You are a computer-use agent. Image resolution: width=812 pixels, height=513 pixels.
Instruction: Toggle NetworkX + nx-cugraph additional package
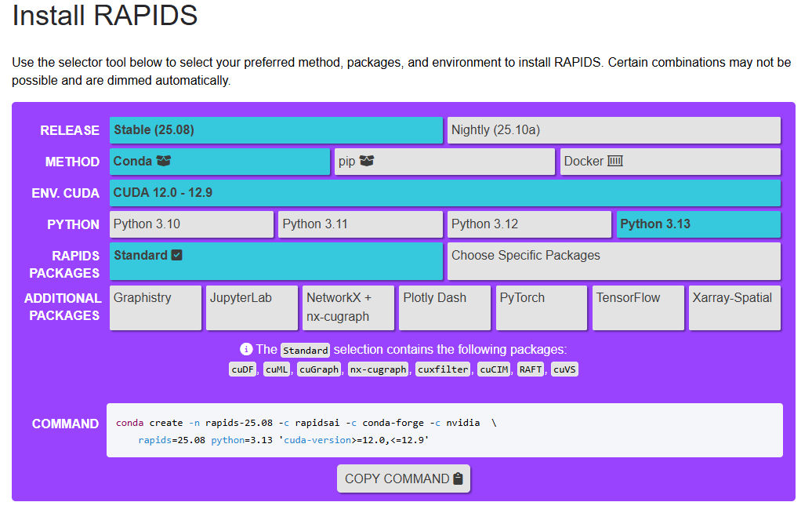coord(348,307)
